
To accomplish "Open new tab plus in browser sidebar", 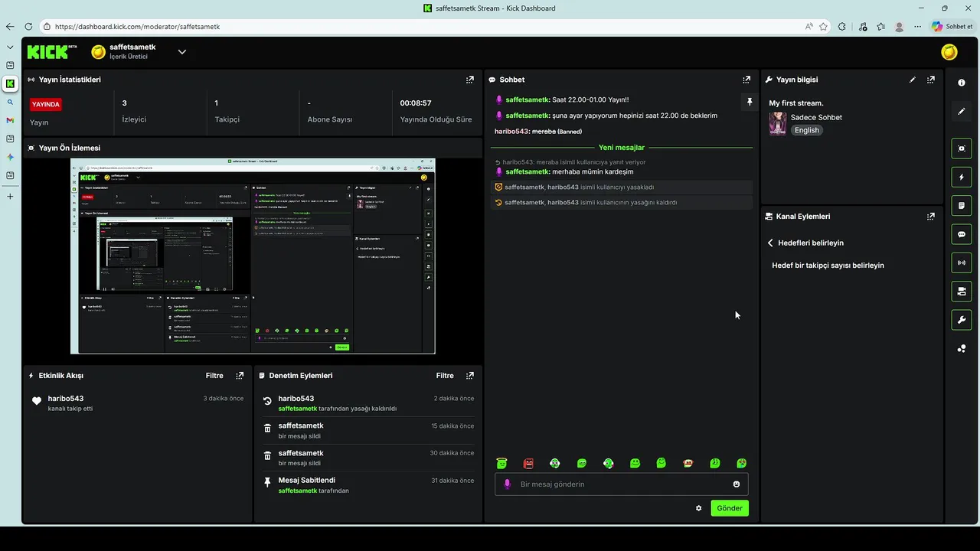I will click(x=10, y=197).
